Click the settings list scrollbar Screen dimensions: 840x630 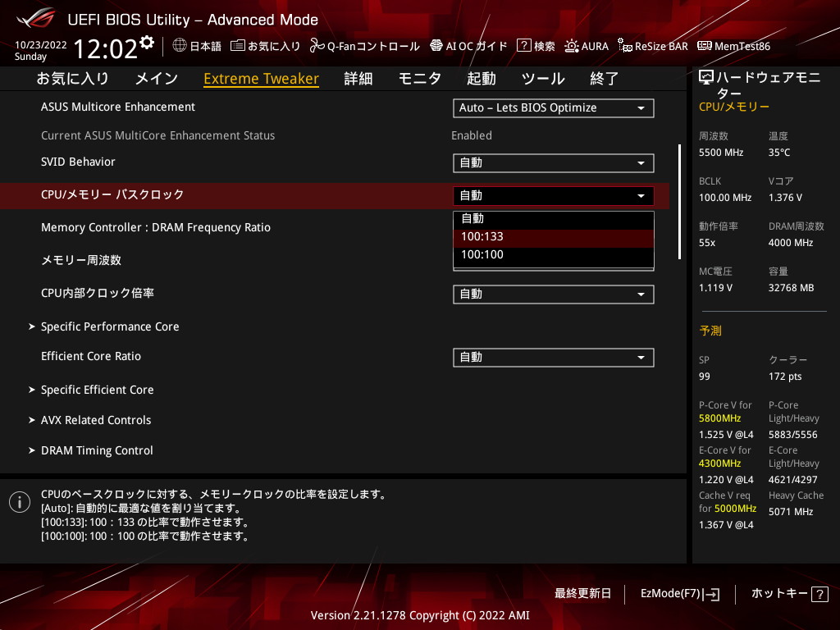point(679,202)
